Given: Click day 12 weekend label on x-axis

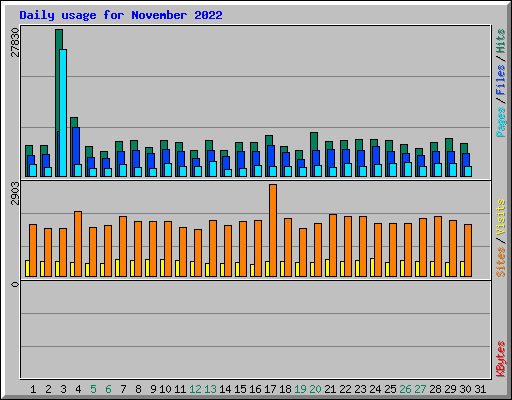Looking at the screenshot, I should click(195, 389).
